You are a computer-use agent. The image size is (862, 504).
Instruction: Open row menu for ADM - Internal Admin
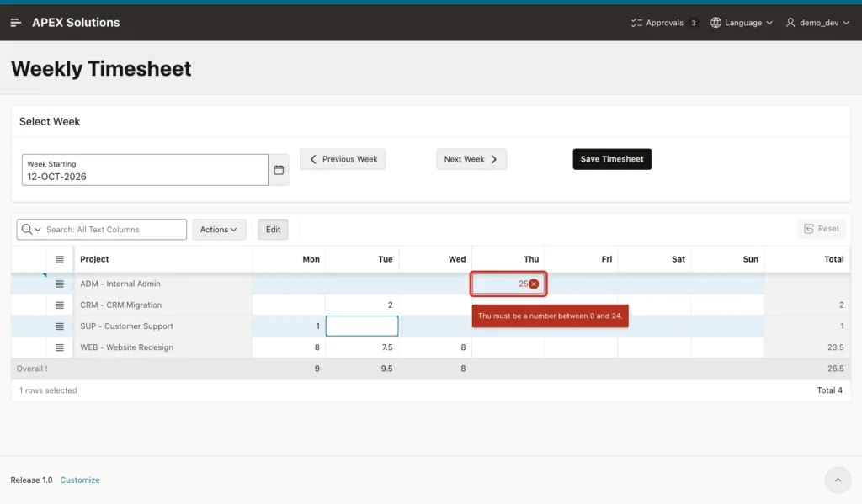[x=60, y=284]
